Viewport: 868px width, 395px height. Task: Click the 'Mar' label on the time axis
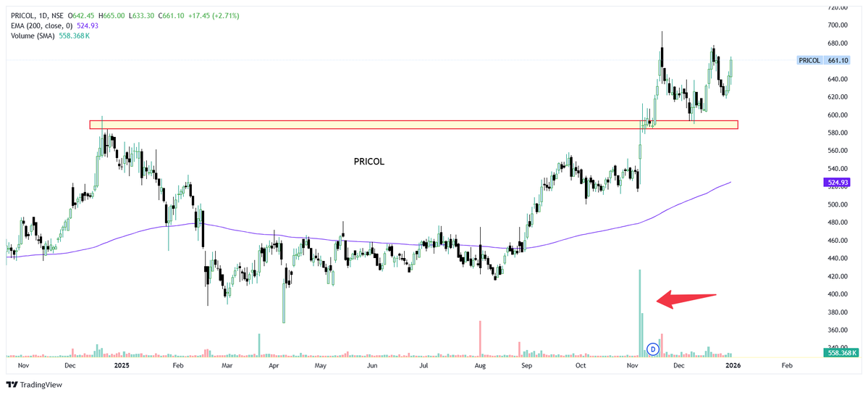click(227, 365)
